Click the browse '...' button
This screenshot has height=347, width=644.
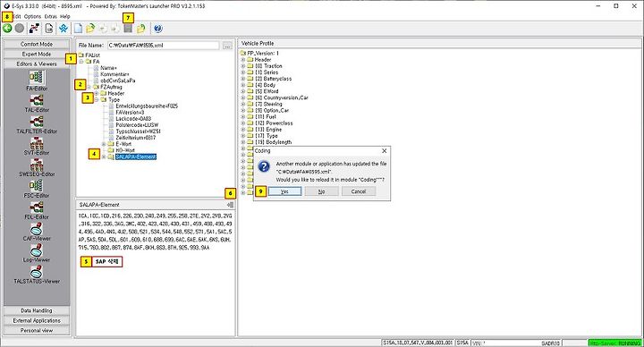tap(227, 46)
